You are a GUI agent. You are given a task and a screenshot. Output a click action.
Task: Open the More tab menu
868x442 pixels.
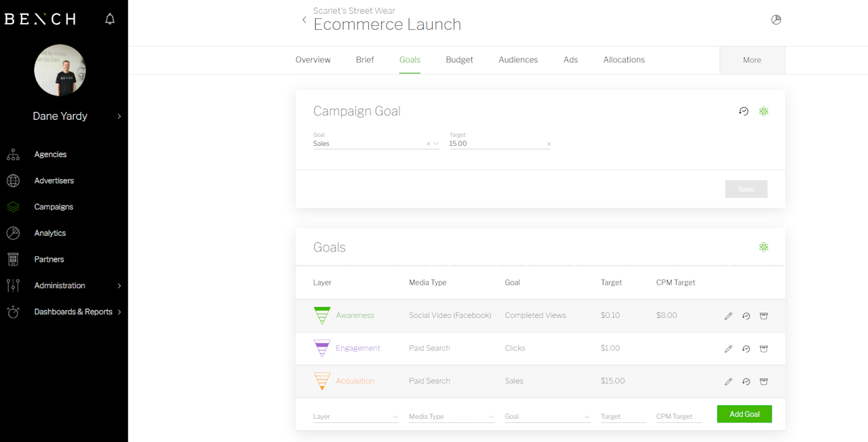[752, 60]
